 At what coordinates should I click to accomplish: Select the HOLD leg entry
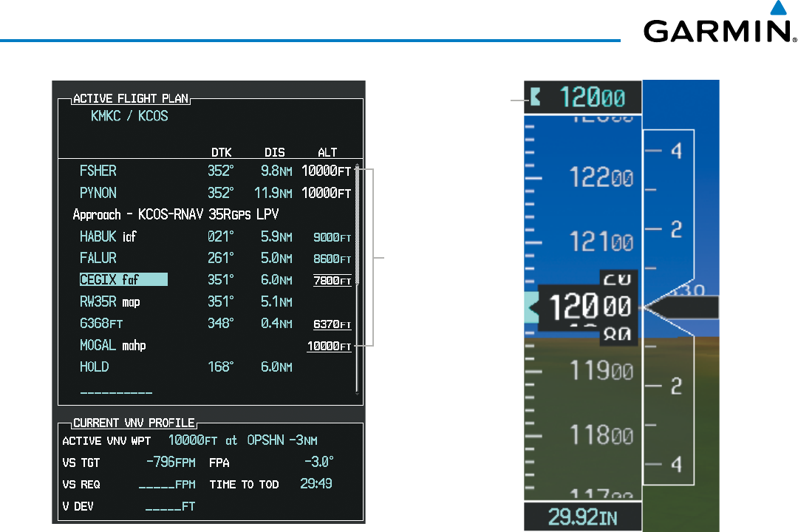(x=94, y=367)
